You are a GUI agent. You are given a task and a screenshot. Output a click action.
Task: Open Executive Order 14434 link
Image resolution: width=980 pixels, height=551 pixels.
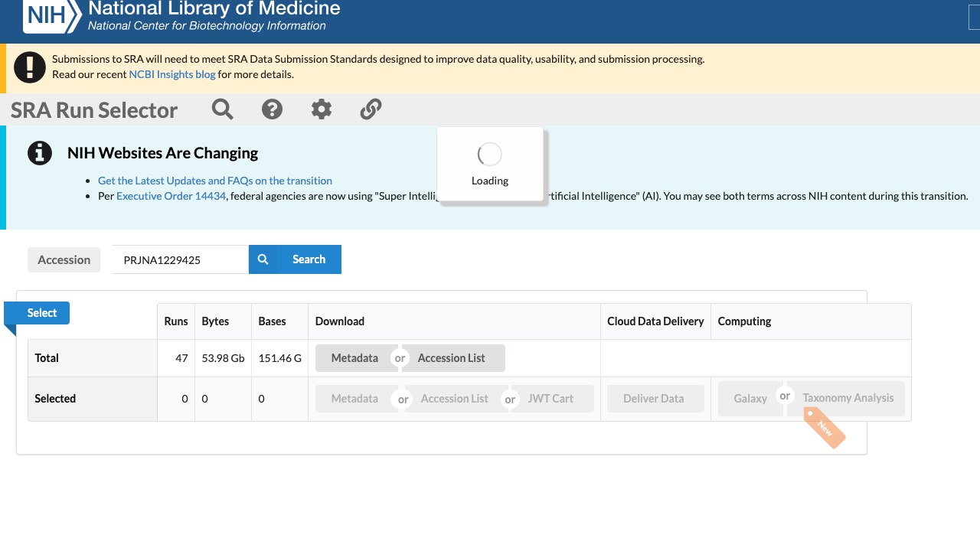tap(171, 196)
